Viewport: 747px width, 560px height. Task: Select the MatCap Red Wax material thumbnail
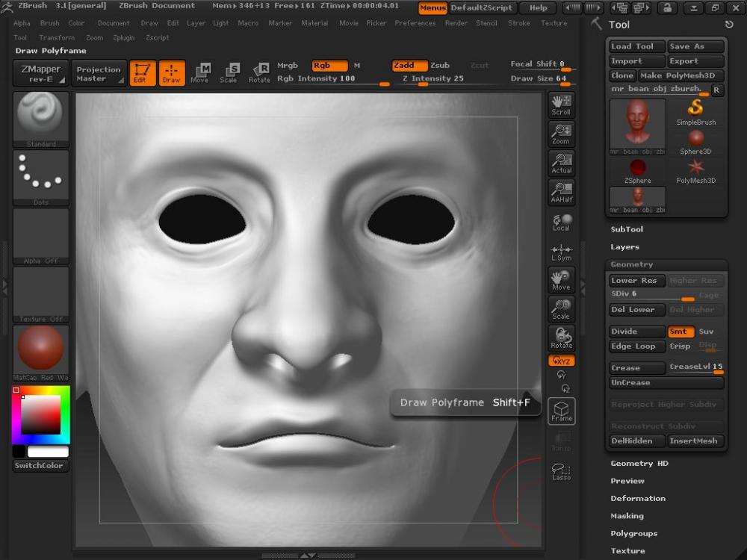40,349
